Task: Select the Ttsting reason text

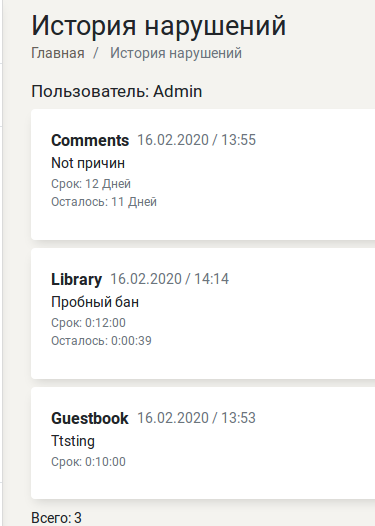Action: (73, 441)
